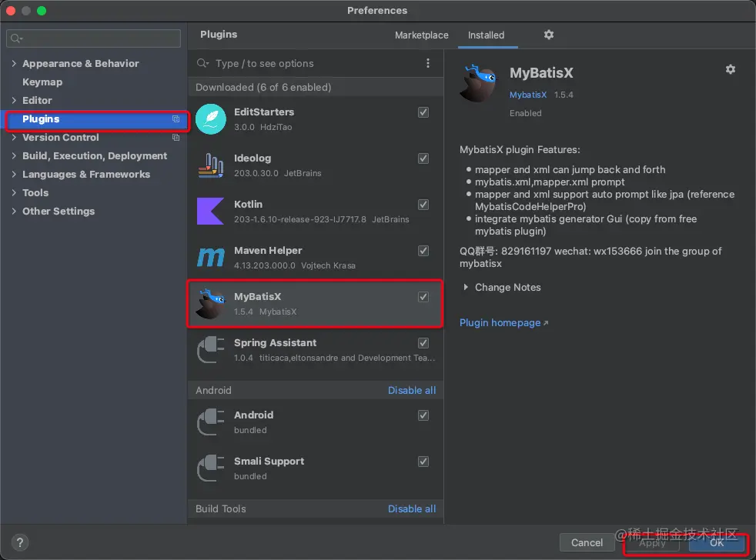756x560 pixels.
Task: Click the magnifier icon in settings search box
Action: (x=16, y=38)
